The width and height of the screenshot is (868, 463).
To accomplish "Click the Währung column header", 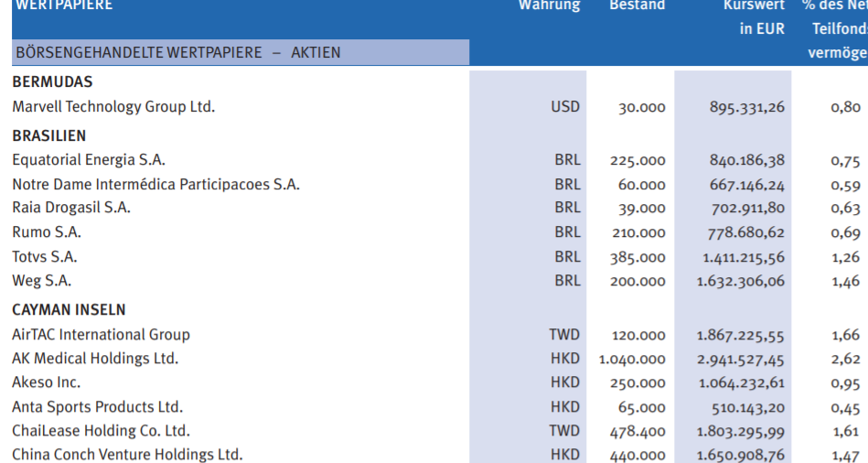I will pos(549,6).
